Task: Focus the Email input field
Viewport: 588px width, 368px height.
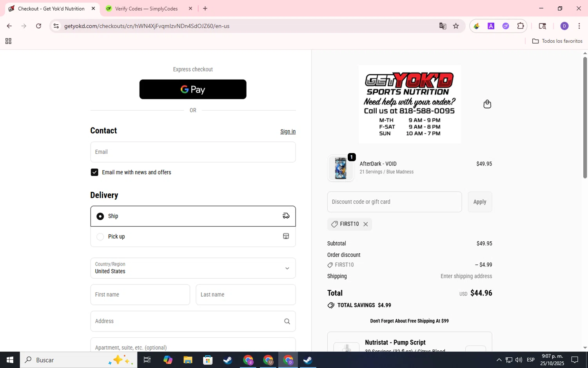Action: (x=193, y=152)
